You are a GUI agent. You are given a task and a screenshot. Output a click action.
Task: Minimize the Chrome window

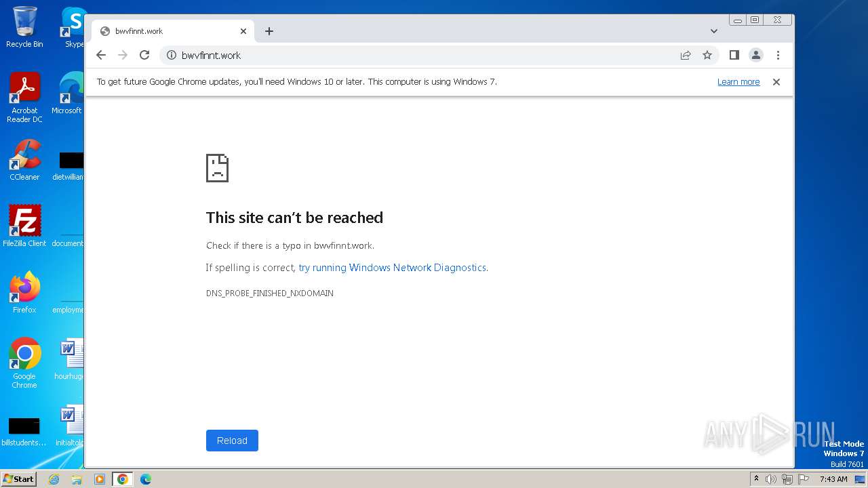point(738,20)
